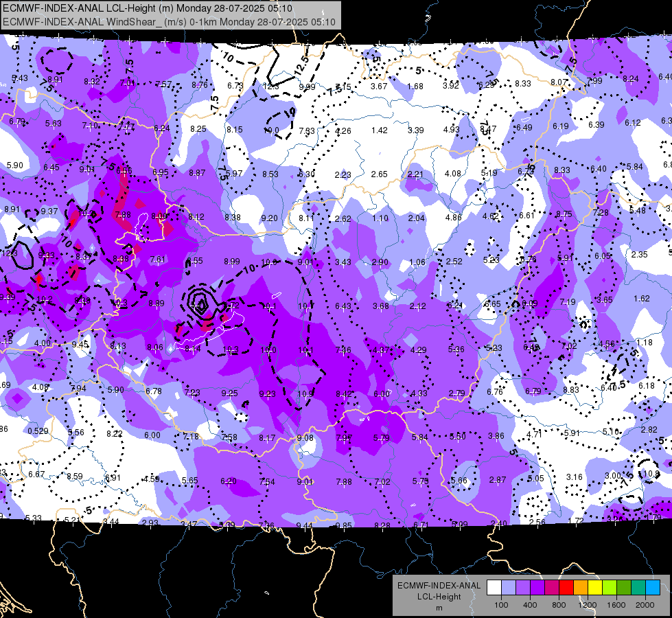Click the wind shear value 3.16
This screenshot has height=618, width=672.
coord(575,477)
